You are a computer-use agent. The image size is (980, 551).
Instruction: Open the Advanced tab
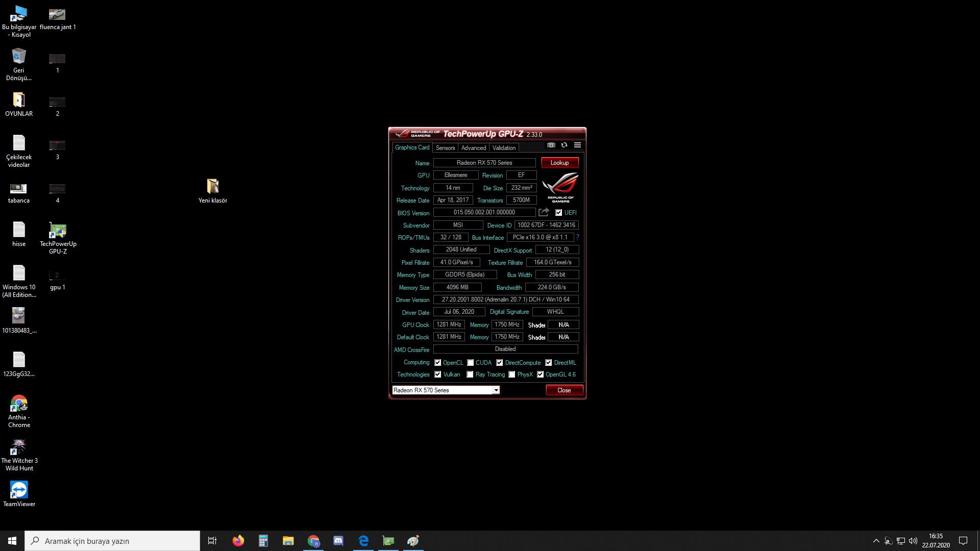tap(473, 148)
